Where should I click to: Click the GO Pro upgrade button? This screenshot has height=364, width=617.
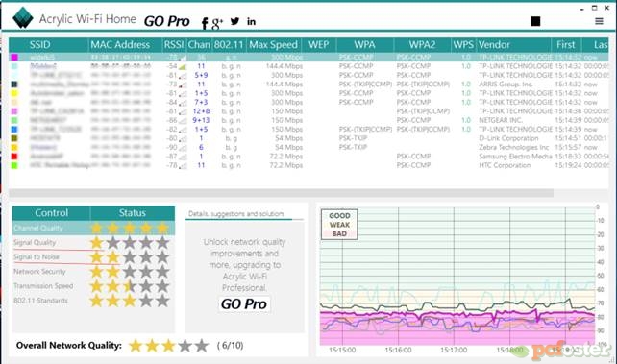click(244, 303)
